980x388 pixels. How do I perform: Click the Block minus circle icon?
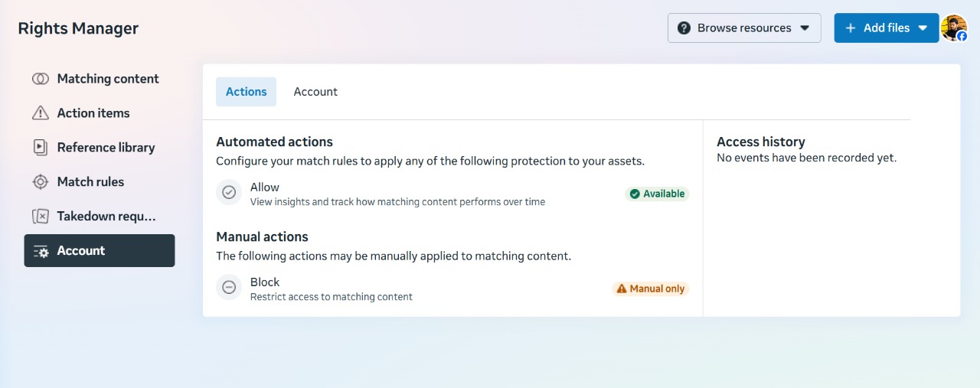pos(228,288)
